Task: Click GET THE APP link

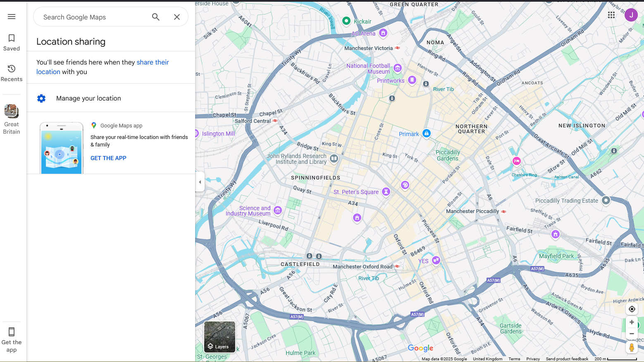Action: click(x=108, y=158)
